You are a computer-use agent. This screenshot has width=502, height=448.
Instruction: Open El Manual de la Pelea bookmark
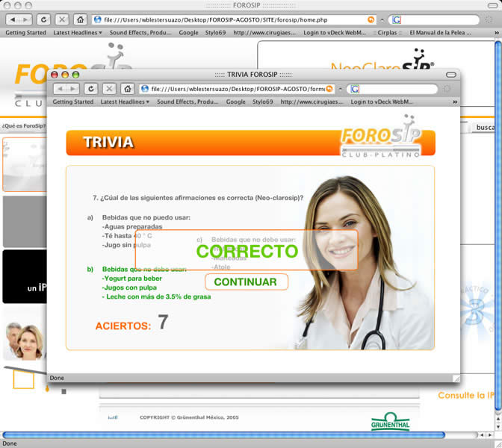[x=440, y=33]
